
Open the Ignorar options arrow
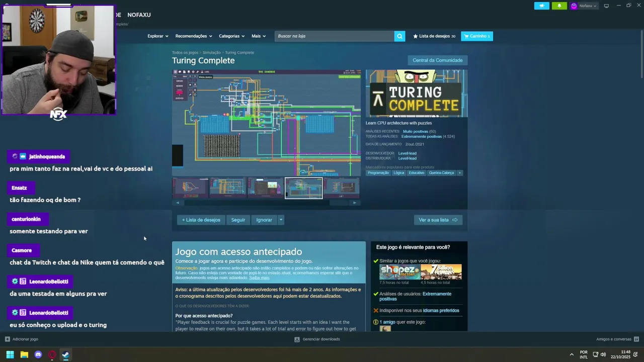pos(281,220)
